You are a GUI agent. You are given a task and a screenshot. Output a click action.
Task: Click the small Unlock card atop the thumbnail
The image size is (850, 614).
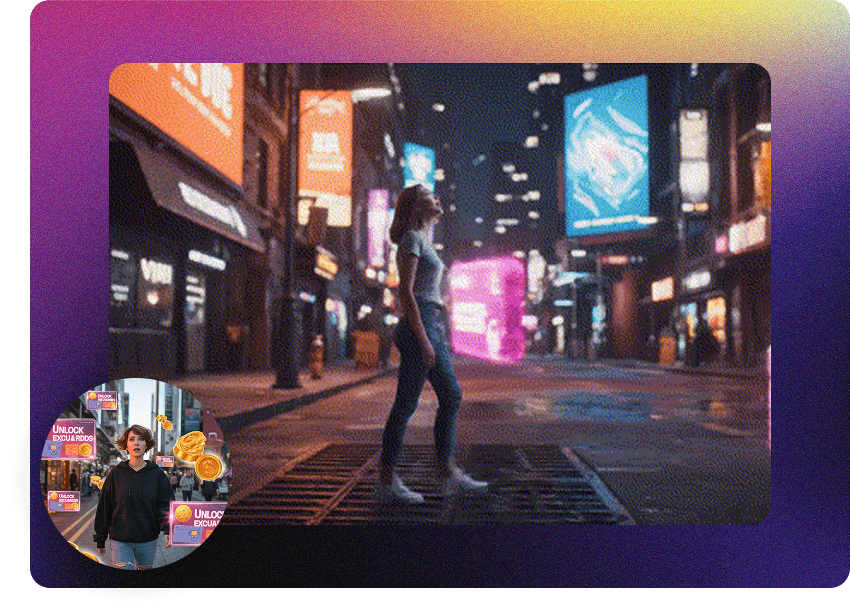101,400
